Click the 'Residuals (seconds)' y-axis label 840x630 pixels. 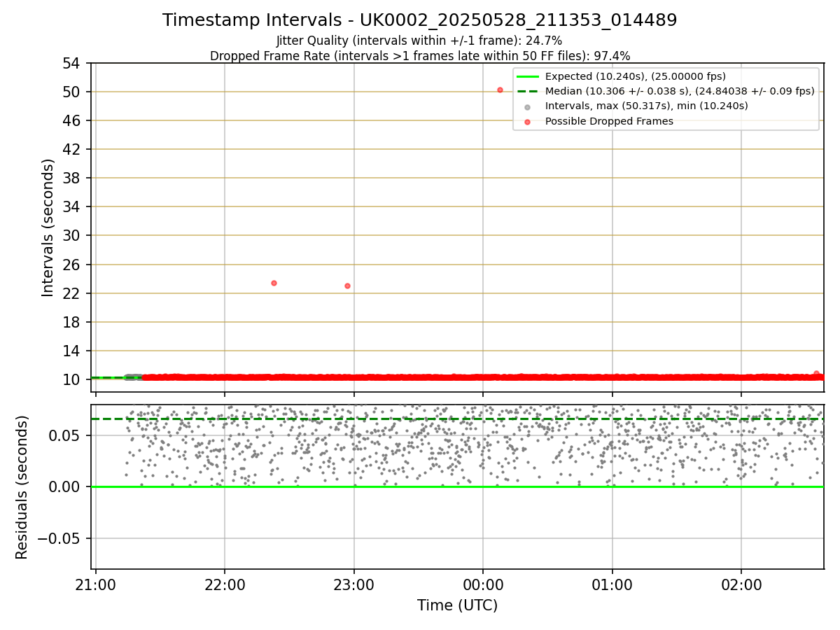coord(22,487)
